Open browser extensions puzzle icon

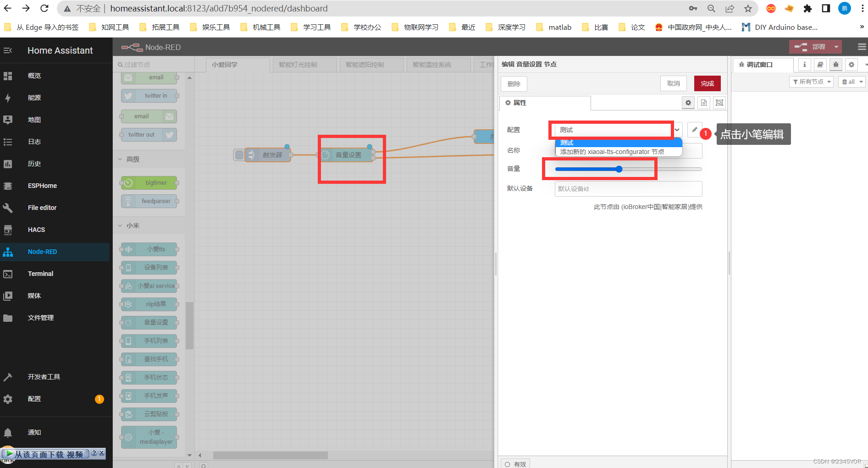807,8
